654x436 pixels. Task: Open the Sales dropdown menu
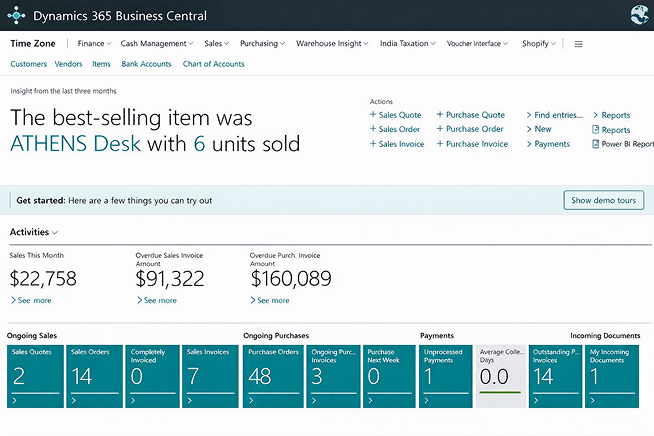click(216, 43)
